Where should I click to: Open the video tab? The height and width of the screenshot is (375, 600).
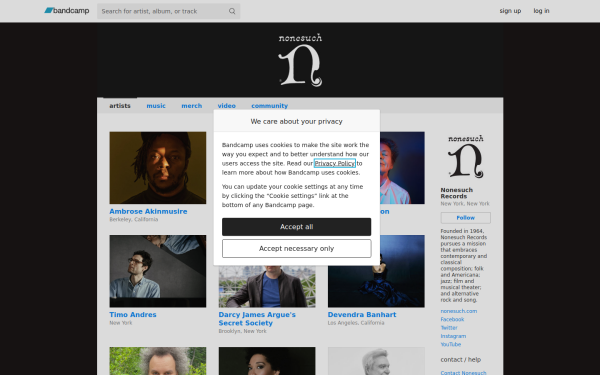coord(227,106)
